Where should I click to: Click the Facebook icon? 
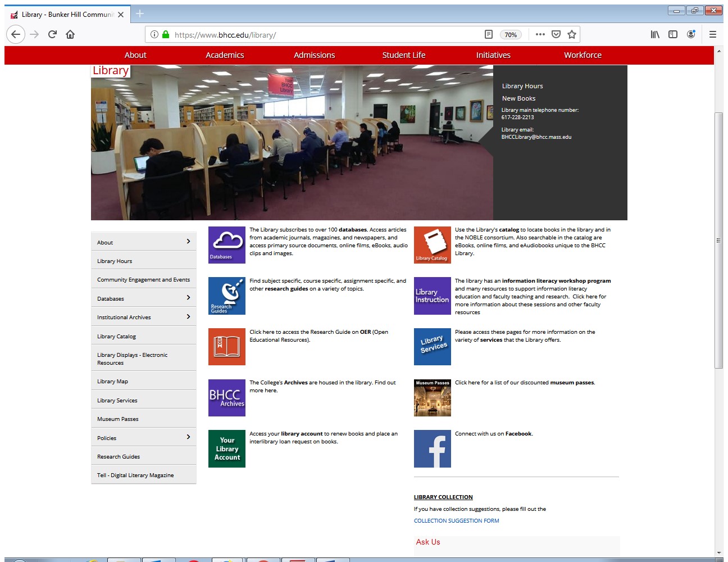click(x=432, y=448)
